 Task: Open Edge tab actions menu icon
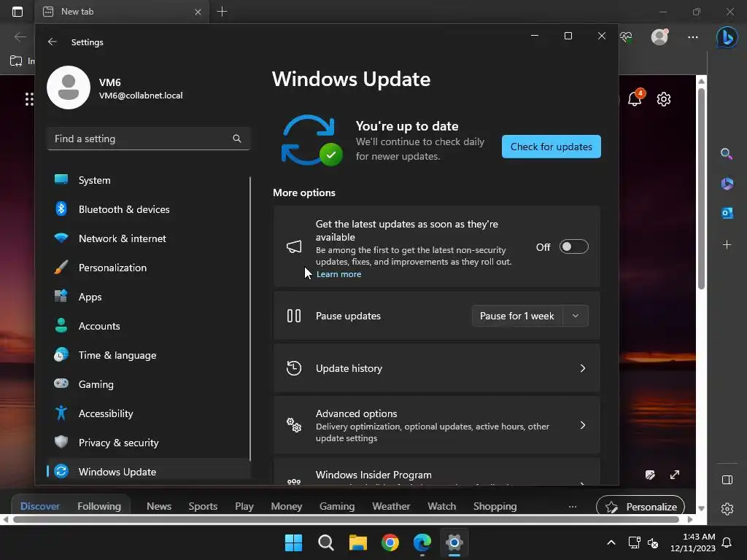coord(18,12)
